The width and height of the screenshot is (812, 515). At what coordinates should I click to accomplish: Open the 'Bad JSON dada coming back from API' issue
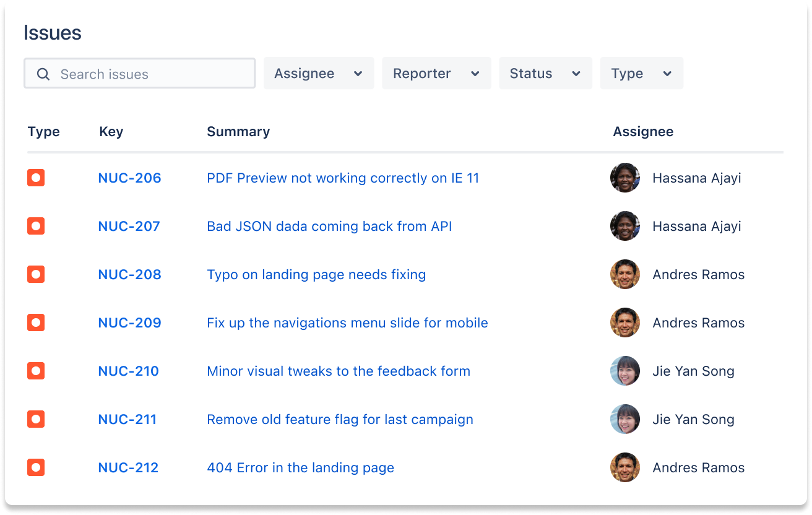[x=329, y=226]
